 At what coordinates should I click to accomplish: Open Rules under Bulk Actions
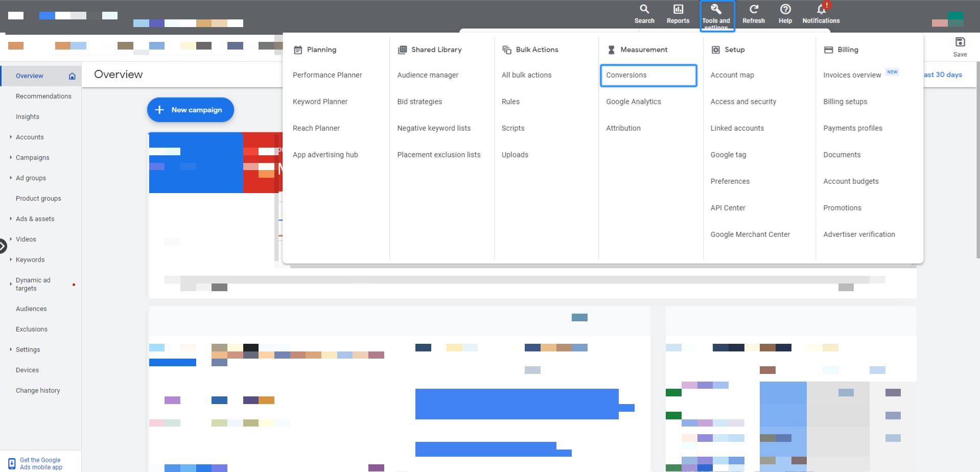coord(510,102)
